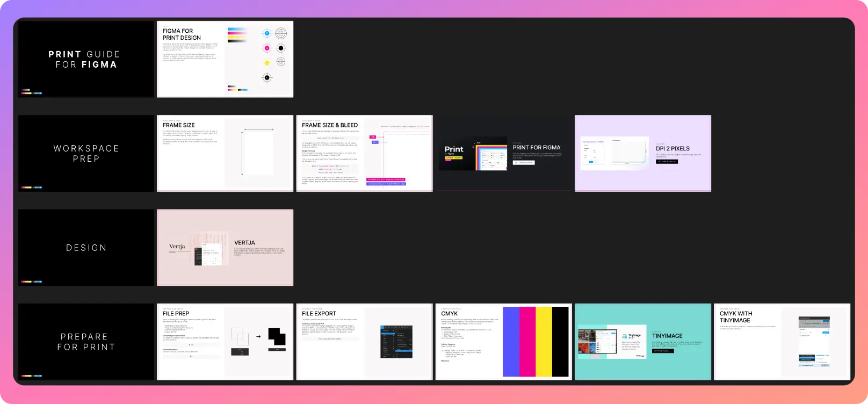Screen dimensions: 868x404
Task: Click the yellow registration mark icon
Action: [266, 63]
